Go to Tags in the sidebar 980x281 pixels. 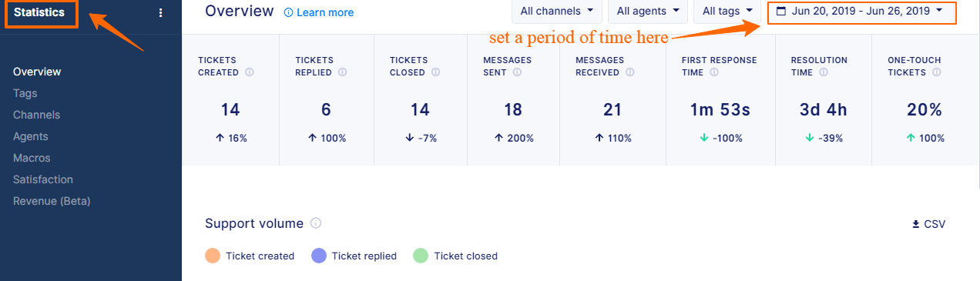coord(25,93)
